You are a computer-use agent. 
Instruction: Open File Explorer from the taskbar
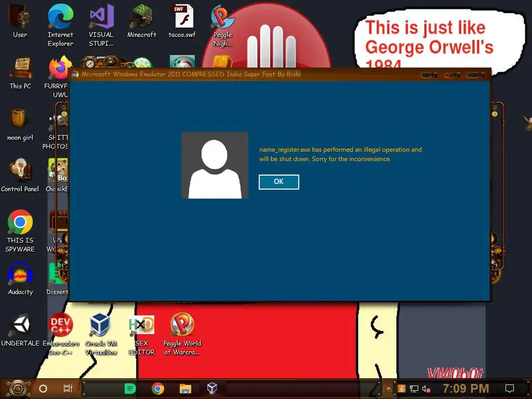click(185, 389)
